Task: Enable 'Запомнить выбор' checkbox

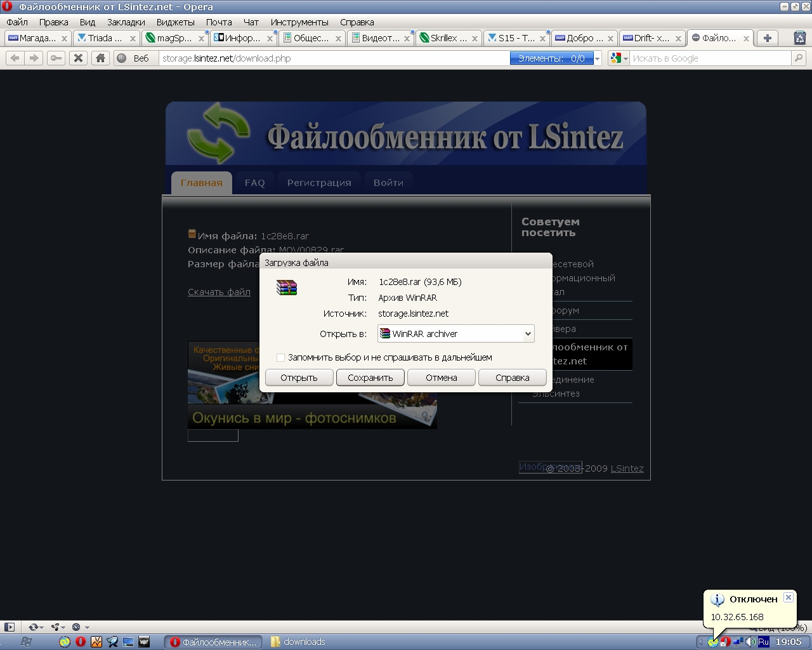Action: 280,357
